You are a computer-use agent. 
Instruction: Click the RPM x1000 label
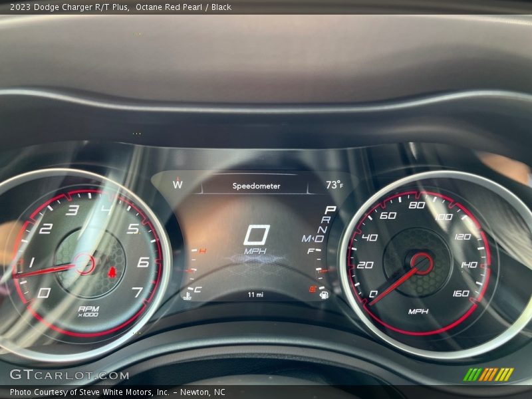[88, 311]
